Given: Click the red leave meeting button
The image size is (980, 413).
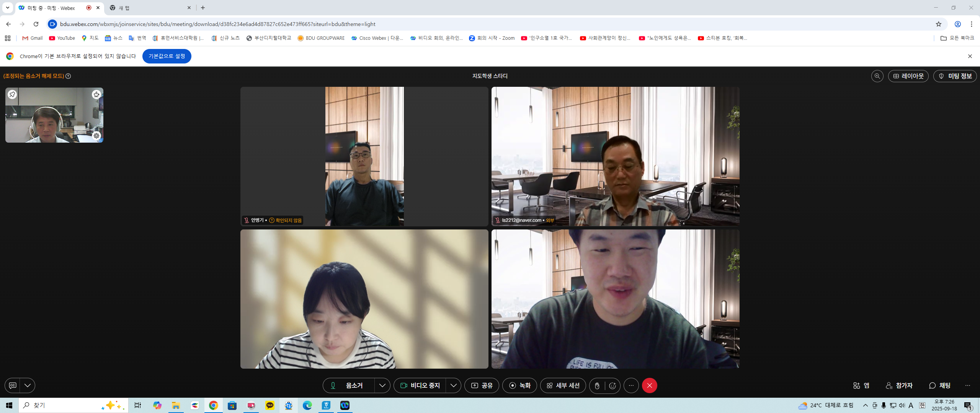Looking at the screenshot, I should (x=650, y=385).
